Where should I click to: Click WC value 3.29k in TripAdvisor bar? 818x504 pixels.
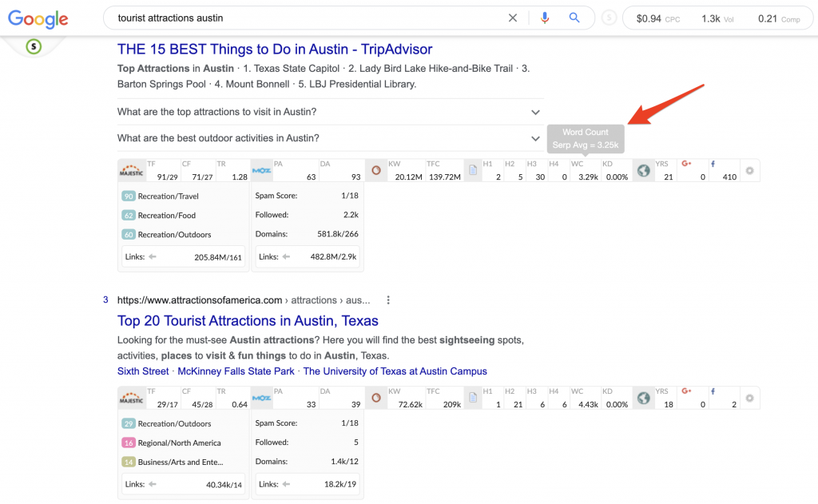pyautogui.click(x=588, y=177)
